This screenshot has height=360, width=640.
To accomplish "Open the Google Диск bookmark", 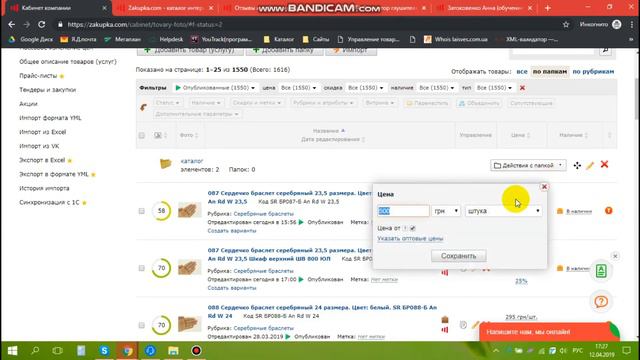I will tap(31, 40).
